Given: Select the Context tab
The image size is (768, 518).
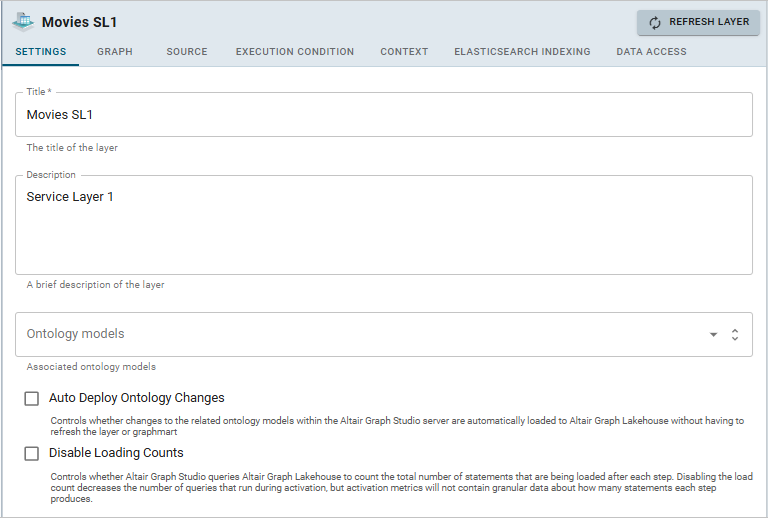Looking at the screenshot, I should [404, 52].
